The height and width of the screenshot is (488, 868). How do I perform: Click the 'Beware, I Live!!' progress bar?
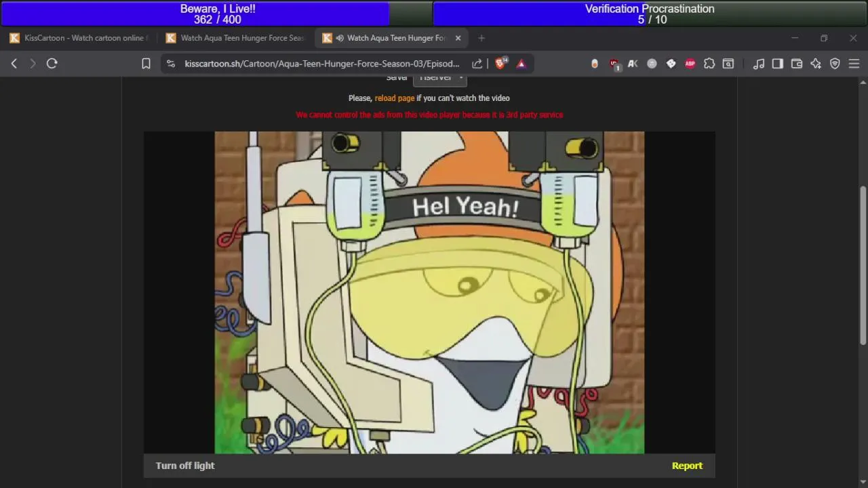point(217,14)
